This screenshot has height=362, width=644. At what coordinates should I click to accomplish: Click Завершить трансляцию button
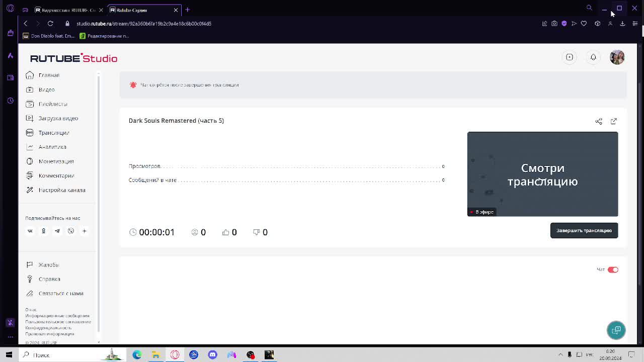coord(584,230)
